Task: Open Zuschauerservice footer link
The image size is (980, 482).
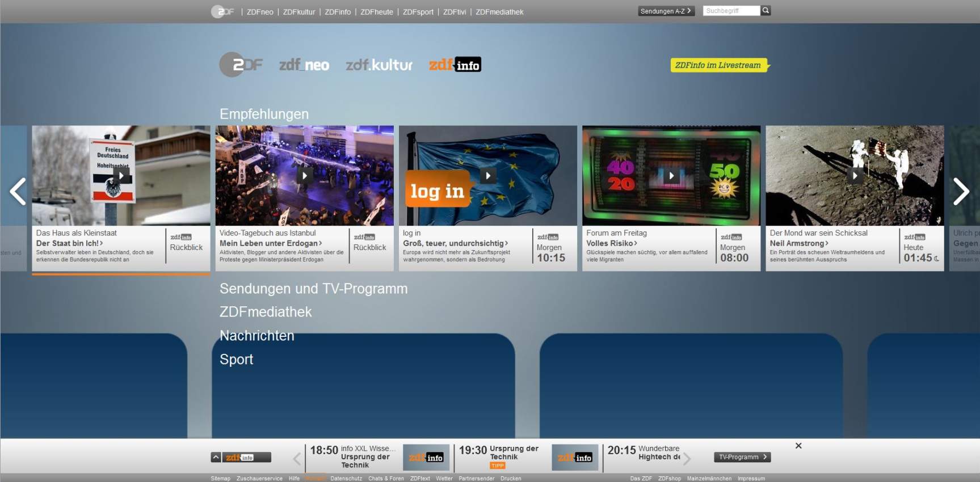Action: 259,479
